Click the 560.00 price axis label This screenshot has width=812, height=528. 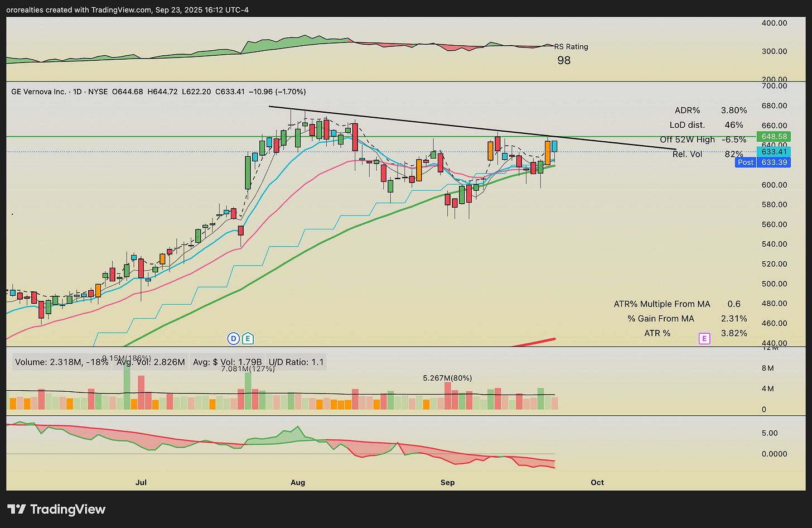point(775,224)
